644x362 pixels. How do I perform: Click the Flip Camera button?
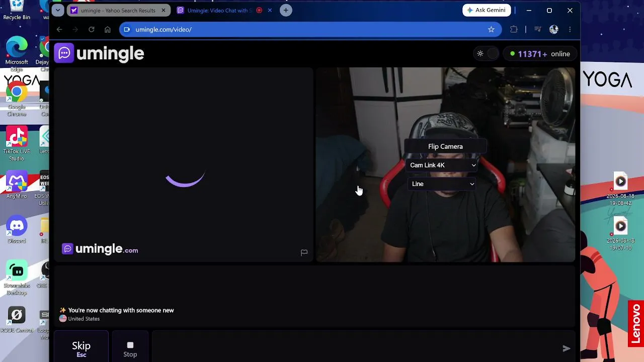pyautogui.click(x=445, y=146)
